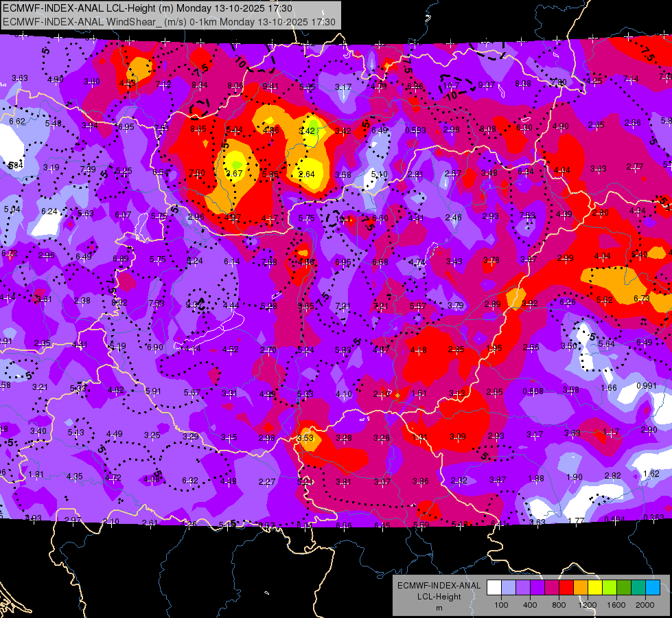
Task: Click the grid value 5.52
Action: 604,300
